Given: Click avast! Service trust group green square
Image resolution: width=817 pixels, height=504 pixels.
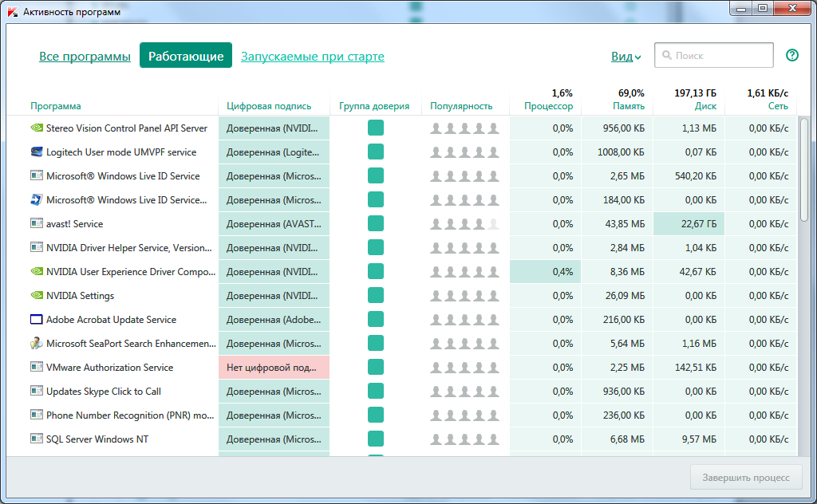Looking at the screenshot, I should click(x=375, y=224).
